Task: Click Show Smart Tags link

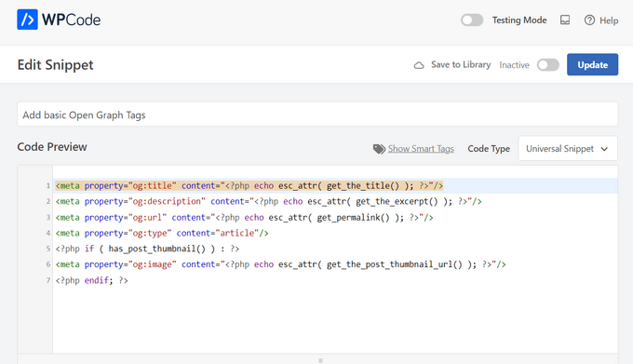Action: pyautogui.click(x=421, y=149)
